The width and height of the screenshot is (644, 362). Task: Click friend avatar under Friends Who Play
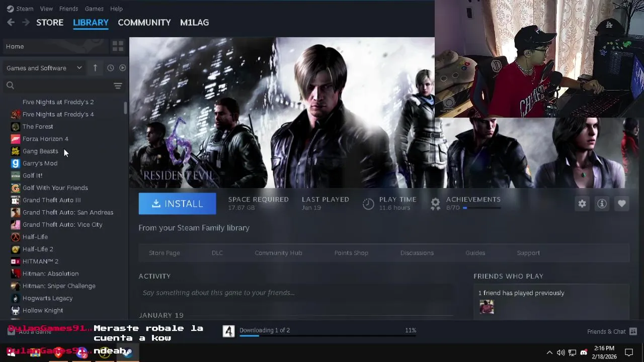click(x=487, y=307)
